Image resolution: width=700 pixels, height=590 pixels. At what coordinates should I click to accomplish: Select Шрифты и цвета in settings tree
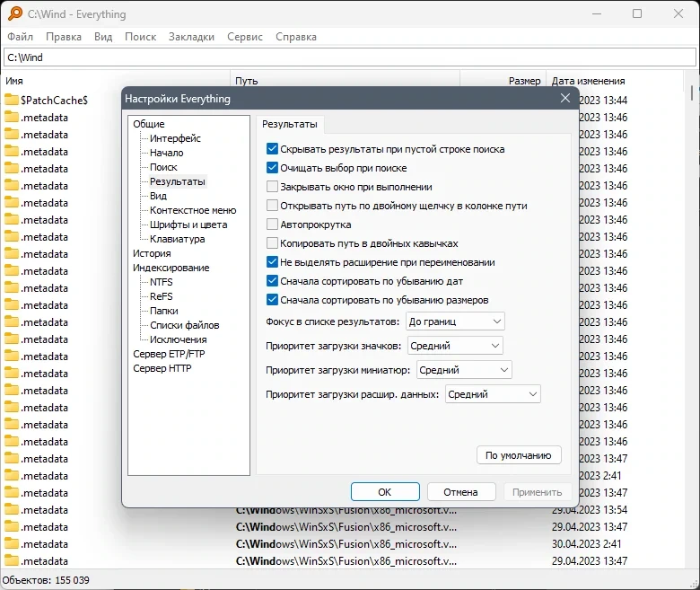pos(188,225)
